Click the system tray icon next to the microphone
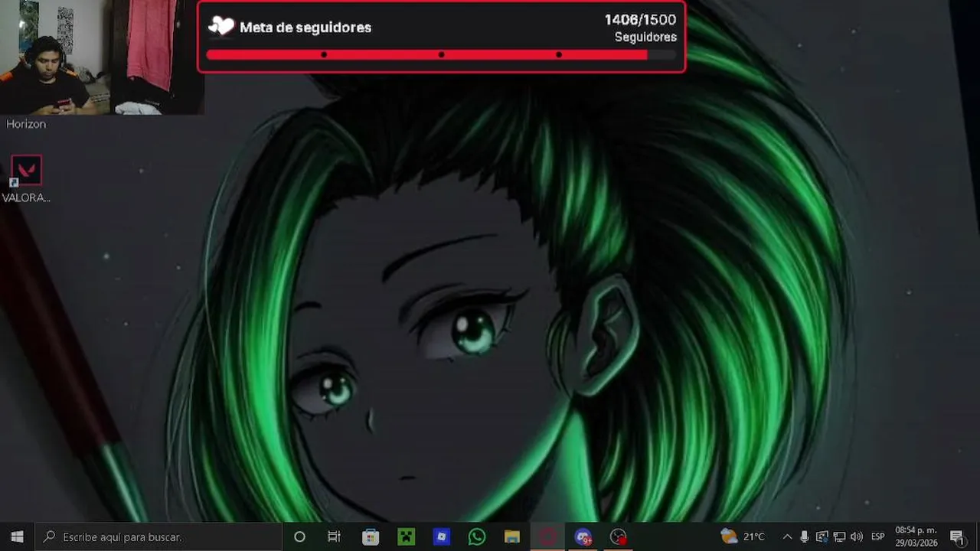The image size is (980, 551). pyautogui.click(x=822, y=536)
